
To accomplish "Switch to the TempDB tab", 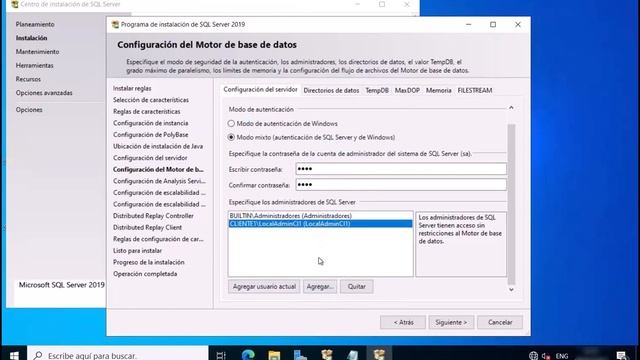I will point(377,91).
